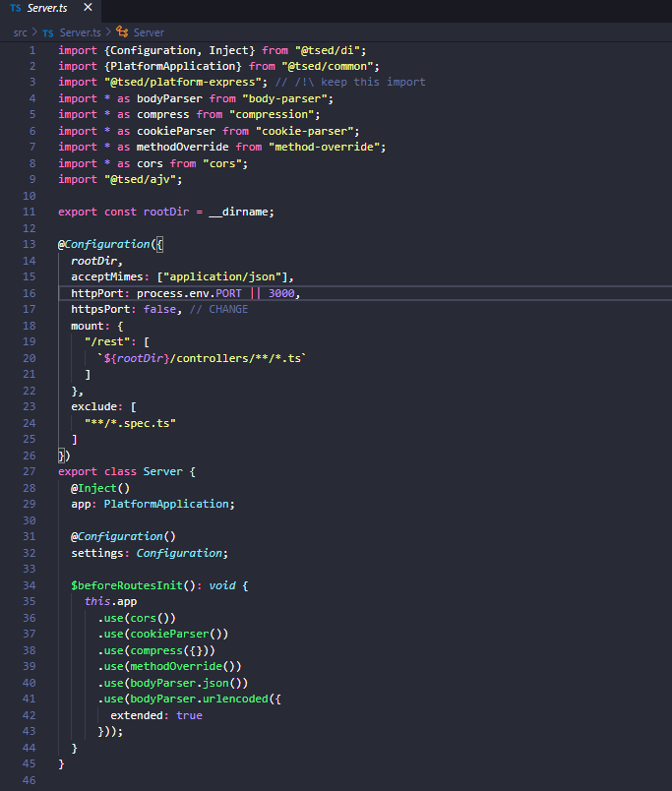Click the 'keep this import' comment

350,83
